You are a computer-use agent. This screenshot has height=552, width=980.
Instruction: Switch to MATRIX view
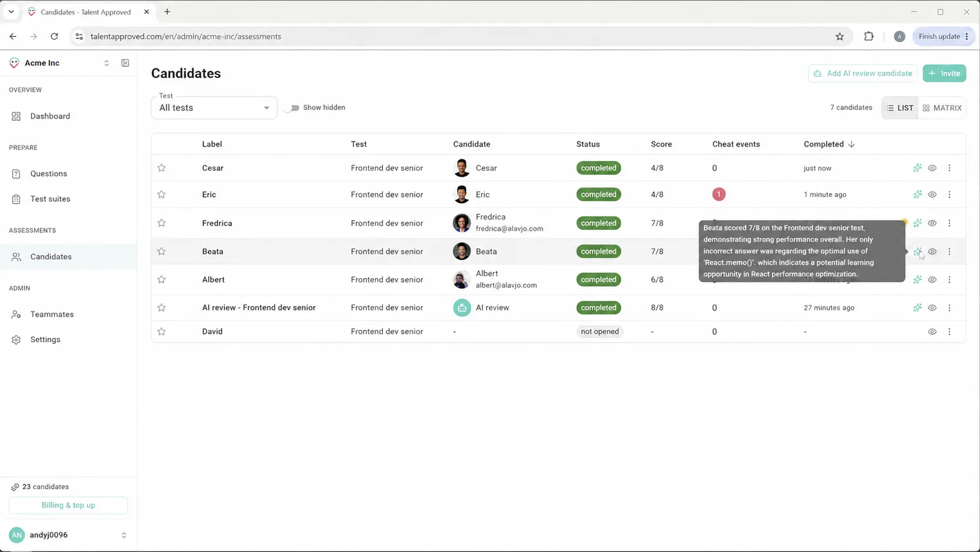(x=942, y=108)
